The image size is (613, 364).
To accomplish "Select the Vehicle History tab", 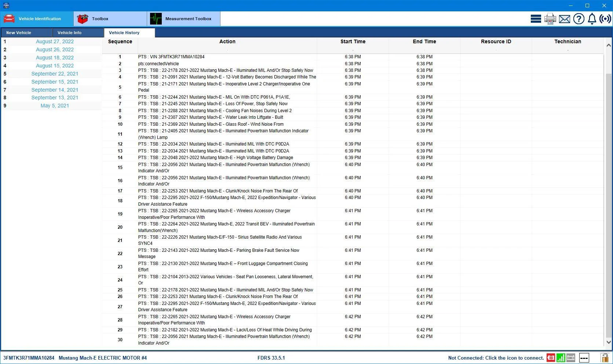I will pos(129,33).
